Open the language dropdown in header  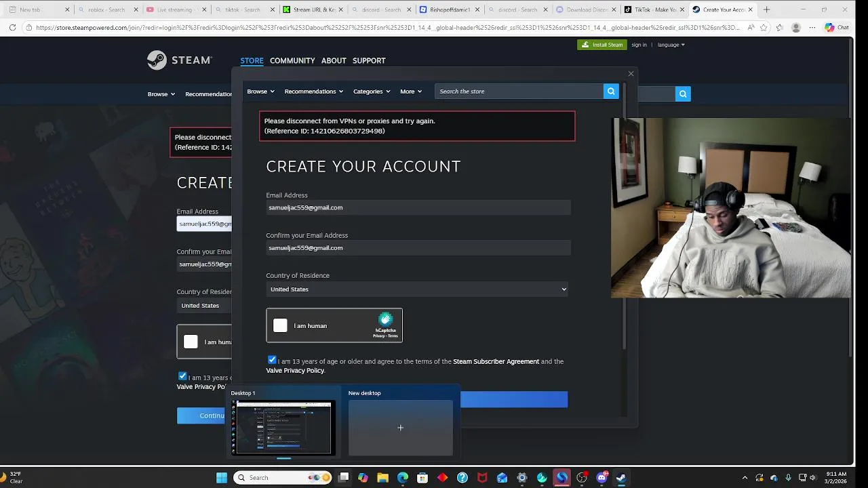click(x=671, y=45)
